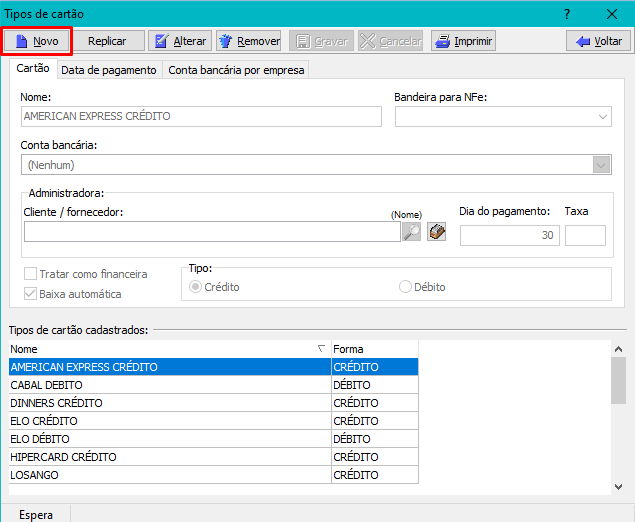Focus the Nome input field
The width and height of the screenshot is (635, 522).
coord(201,116)
